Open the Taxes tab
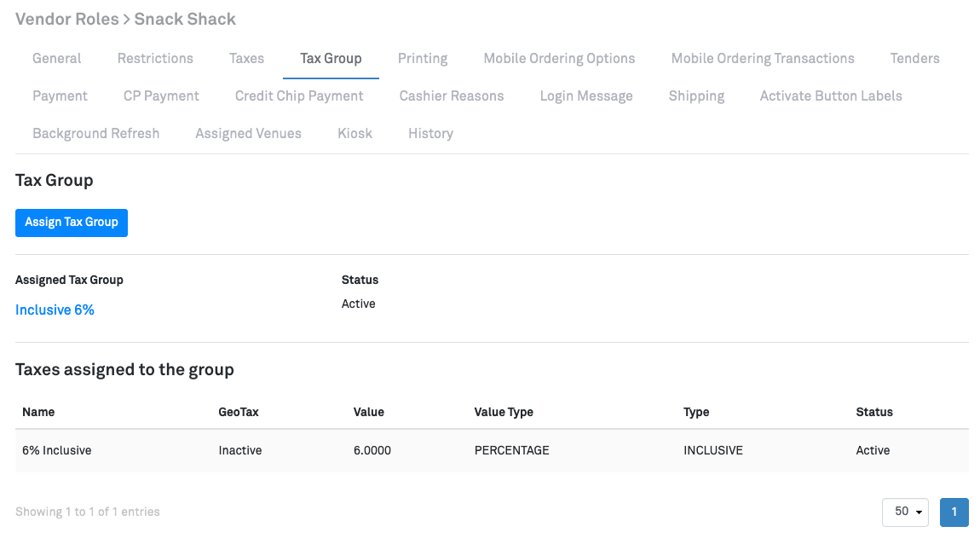Screen dimensions: 980x544 coord(246,59)
